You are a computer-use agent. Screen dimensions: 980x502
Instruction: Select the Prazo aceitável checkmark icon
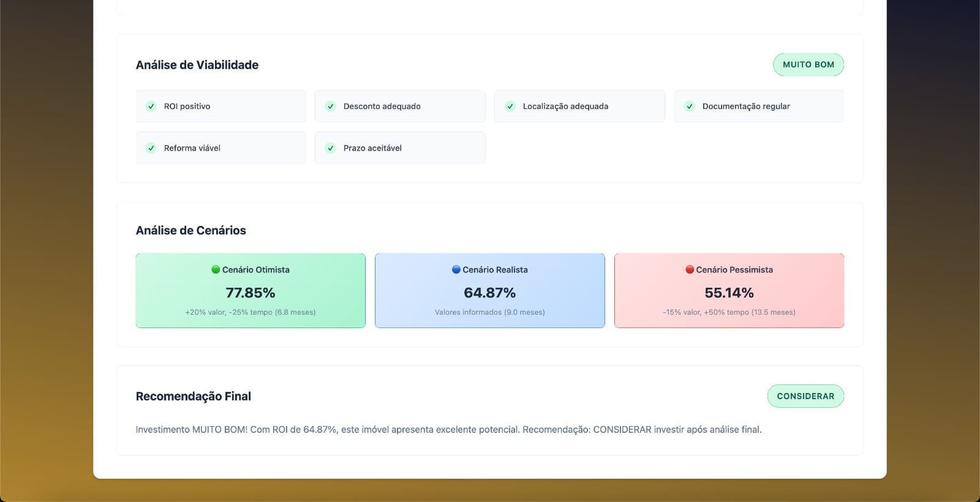pos(331,148)
